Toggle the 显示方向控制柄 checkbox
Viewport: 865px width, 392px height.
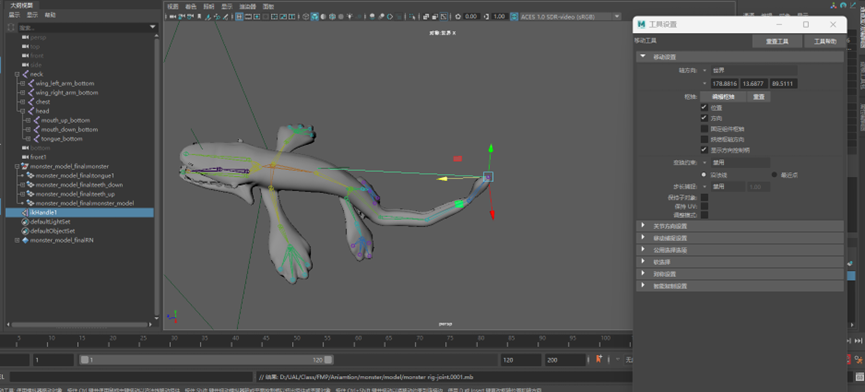(704, 149)
